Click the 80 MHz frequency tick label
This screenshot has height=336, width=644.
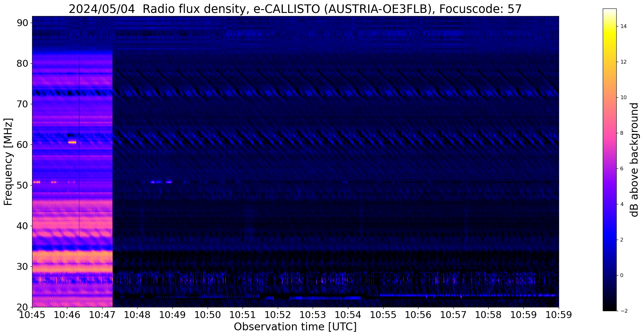pyautogui.click(x=22, y=63)
